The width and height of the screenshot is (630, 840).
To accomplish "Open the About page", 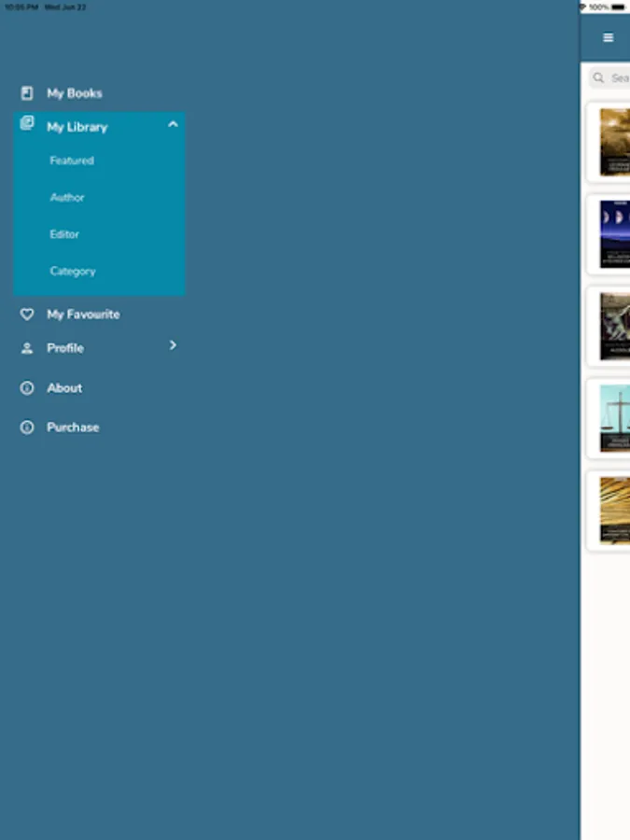I will tap(64, 388).
